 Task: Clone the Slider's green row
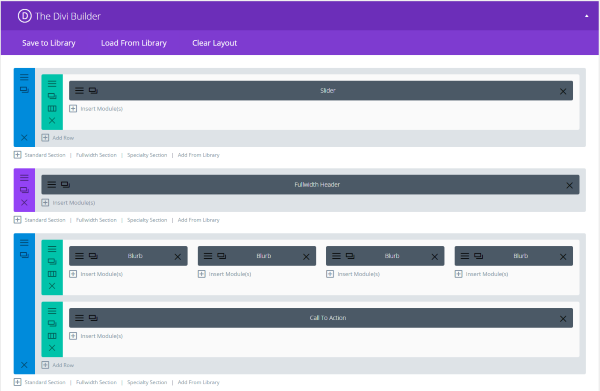coord(52,96)
